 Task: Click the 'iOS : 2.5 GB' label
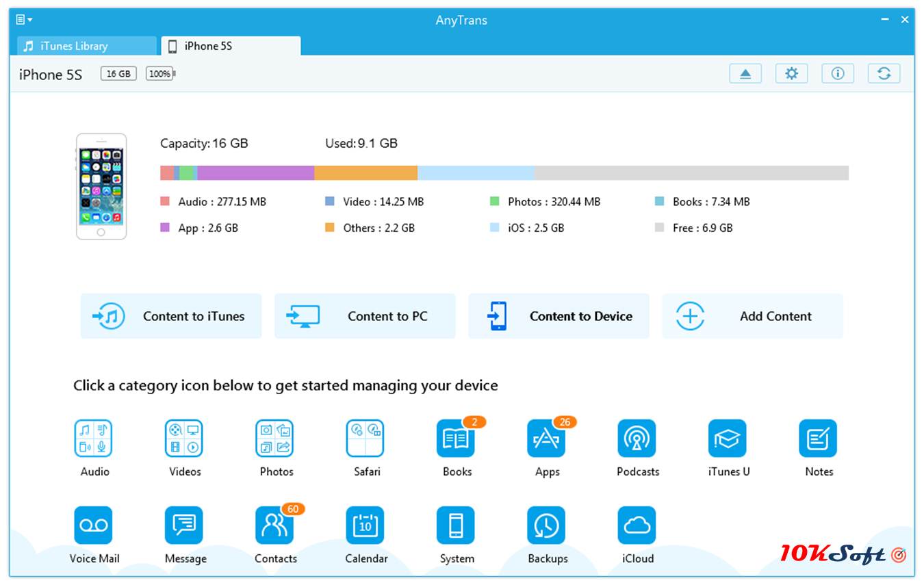click(x=536, y=228)
